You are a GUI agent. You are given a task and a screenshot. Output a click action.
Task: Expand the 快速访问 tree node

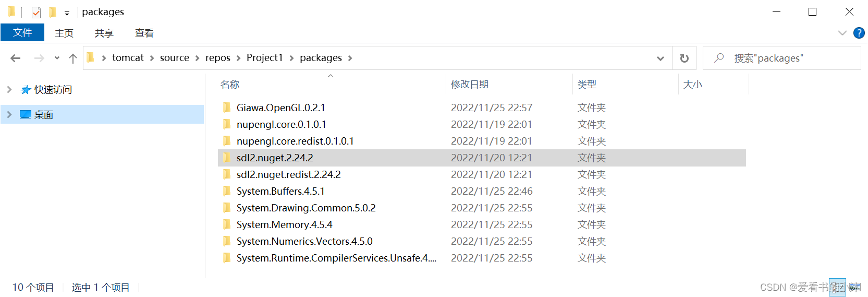pyautogui.click(x=9, y=90)
